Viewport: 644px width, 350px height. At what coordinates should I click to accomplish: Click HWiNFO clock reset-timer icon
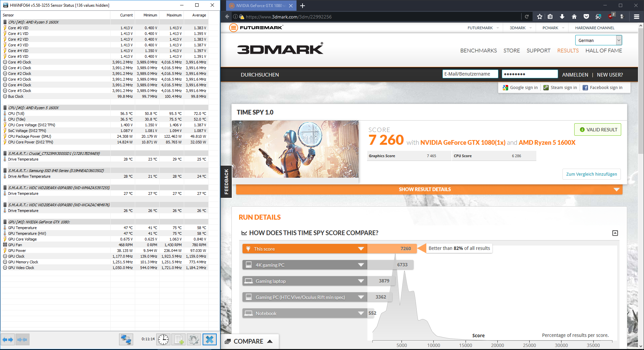(163, 340)
